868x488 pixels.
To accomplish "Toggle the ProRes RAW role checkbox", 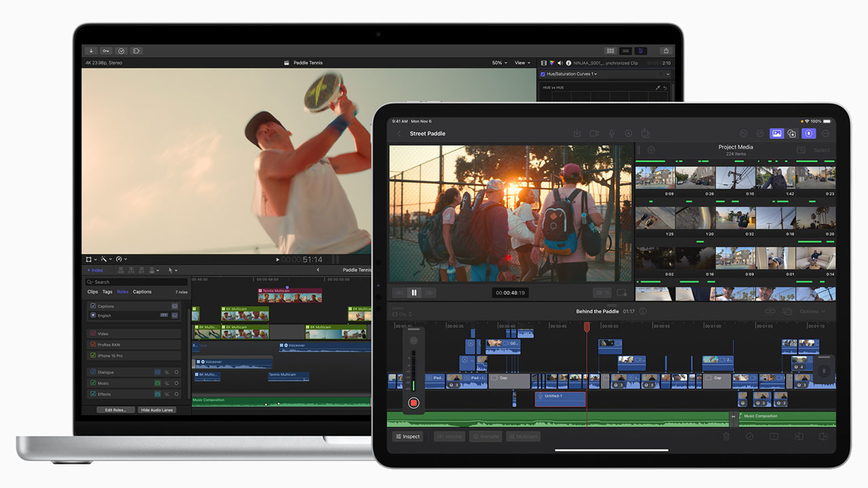I will pos(94,344).
